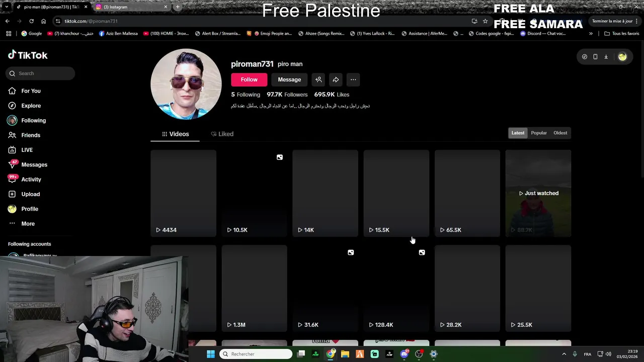The image size is (644, 362).
Task: Open the photo post with 31.6K views
Action: coord(325,288)
